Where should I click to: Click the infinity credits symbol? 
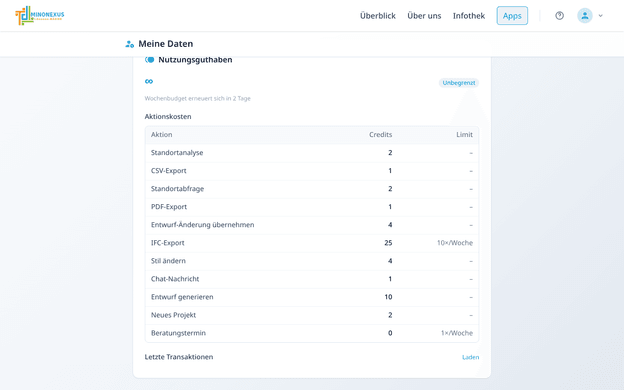[149, 81]
